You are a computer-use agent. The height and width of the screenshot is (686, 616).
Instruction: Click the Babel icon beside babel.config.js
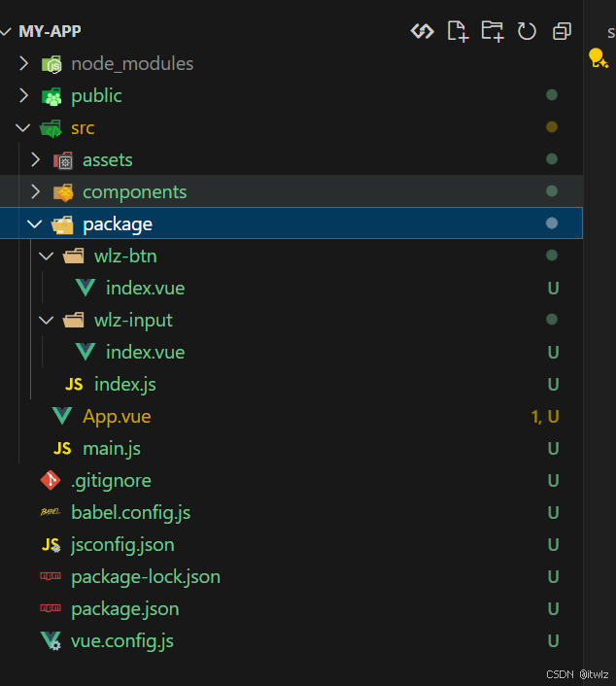(x=51, y=512)
